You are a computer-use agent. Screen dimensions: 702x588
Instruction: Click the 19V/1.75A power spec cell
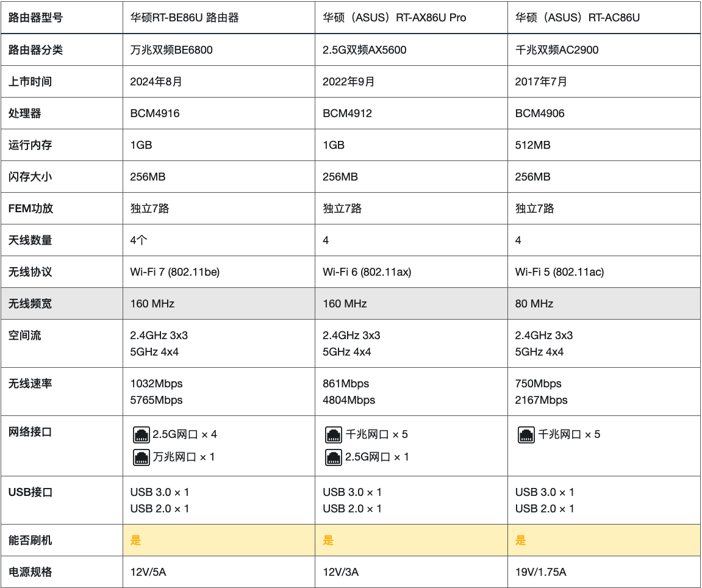tap(540, 572)
